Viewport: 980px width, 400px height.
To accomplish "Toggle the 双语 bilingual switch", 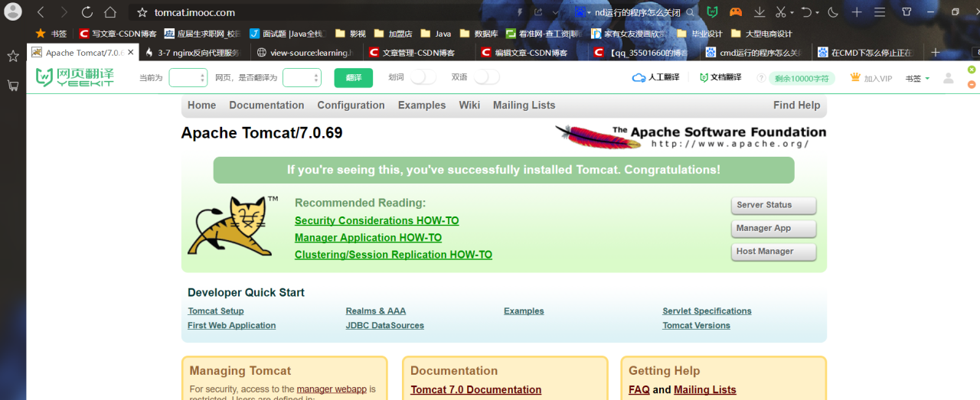I will [x=486, y=77].
